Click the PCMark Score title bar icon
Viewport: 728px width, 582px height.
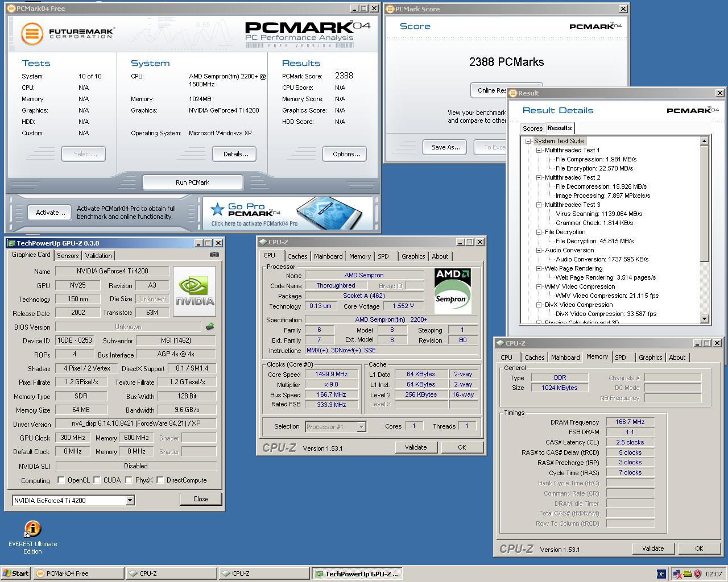pyautogui.click(x=390, y=9)
